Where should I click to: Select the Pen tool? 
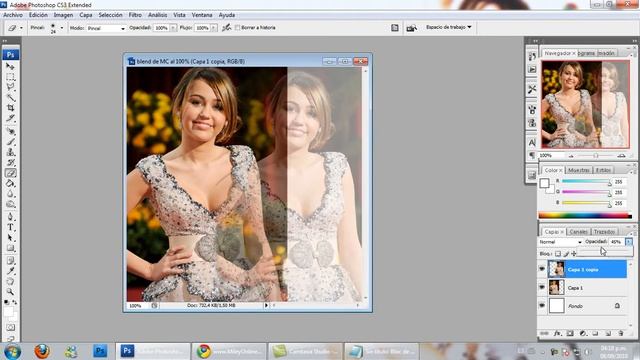(x=11, y=217)
